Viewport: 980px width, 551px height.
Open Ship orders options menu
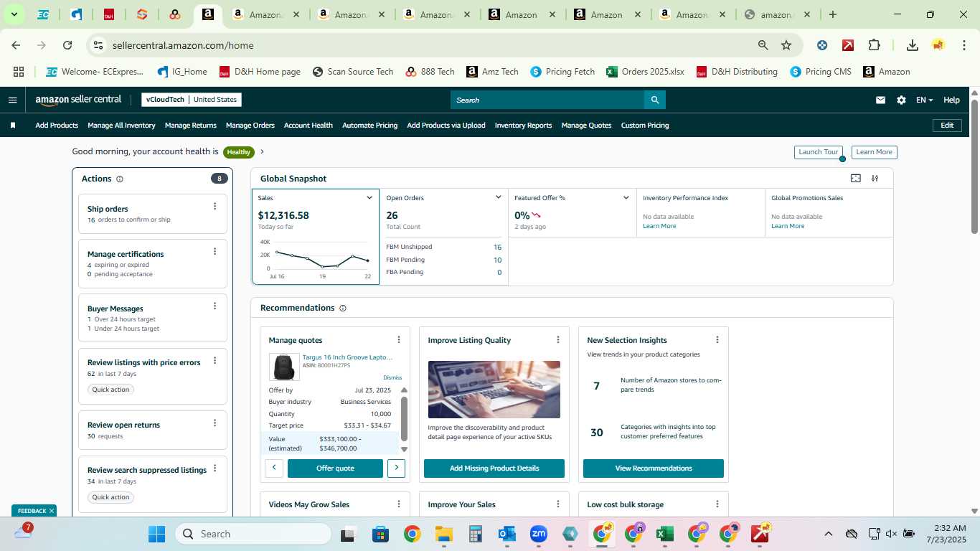[215, 207]
